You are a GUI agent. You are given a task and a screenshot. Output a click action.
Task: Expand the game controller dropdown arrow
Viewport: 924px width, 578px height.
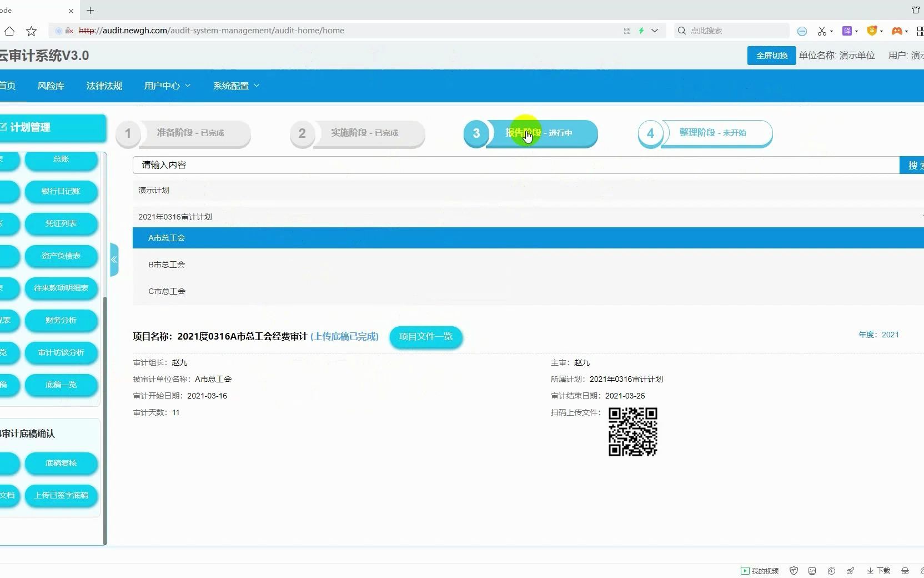(906, 31)
